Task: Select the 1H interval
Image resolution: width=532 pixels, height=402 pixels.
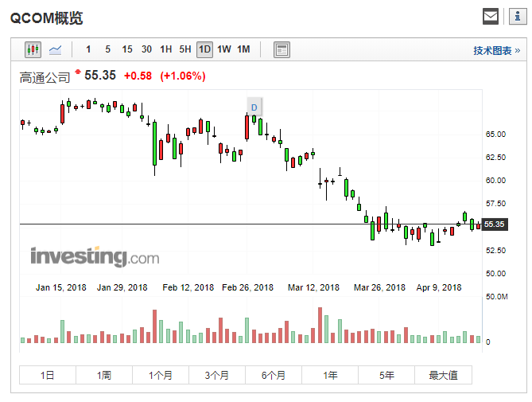Action: [x=166, y=49]
